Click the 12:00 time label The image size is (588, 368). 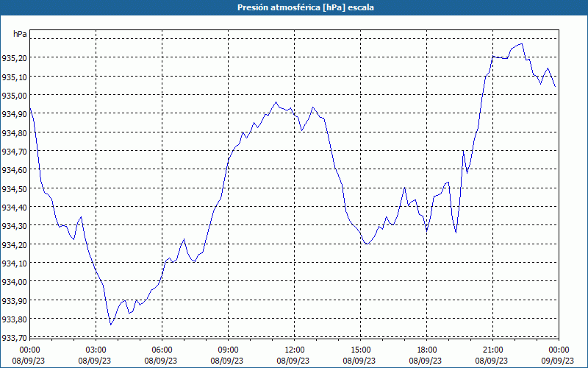[295, 350]
